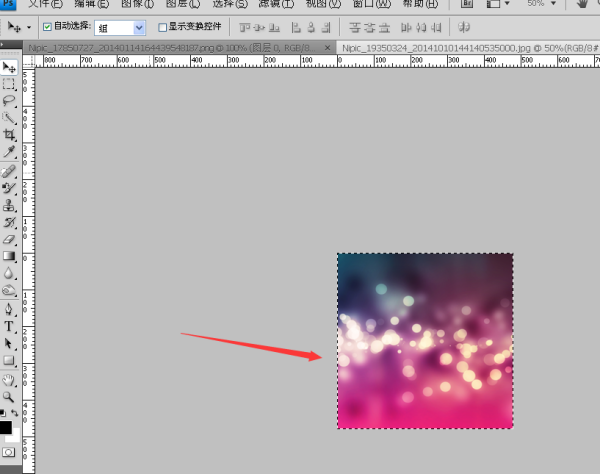Select the Gradient tool
Viewport: 600px width, 474px height.
tap(9, 256)
